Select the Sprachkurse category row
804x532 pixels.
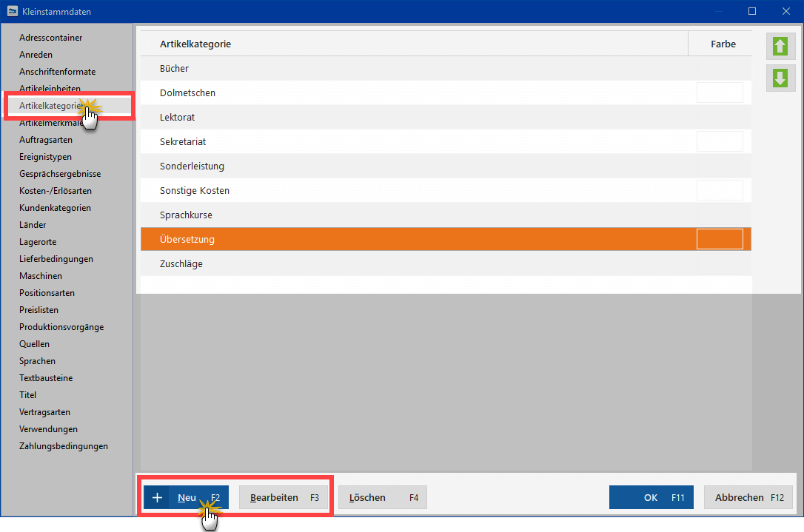click(x=446, y=215)
